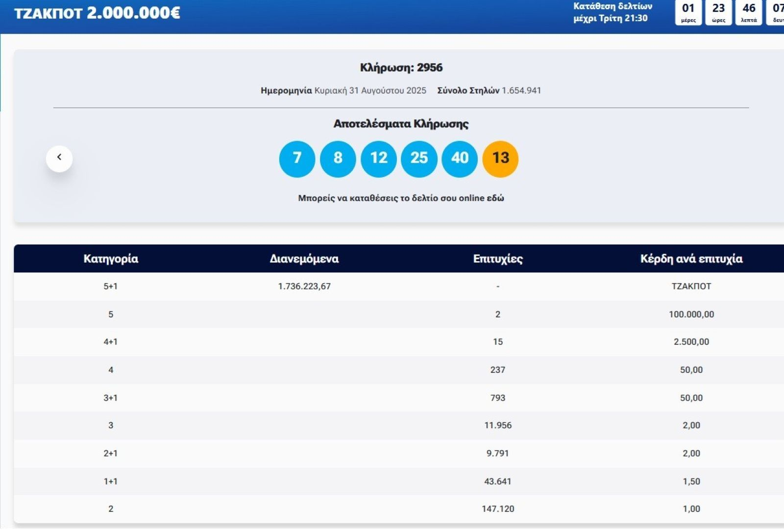Click the 100.000,00 prize in row 5

click(691, 314)
